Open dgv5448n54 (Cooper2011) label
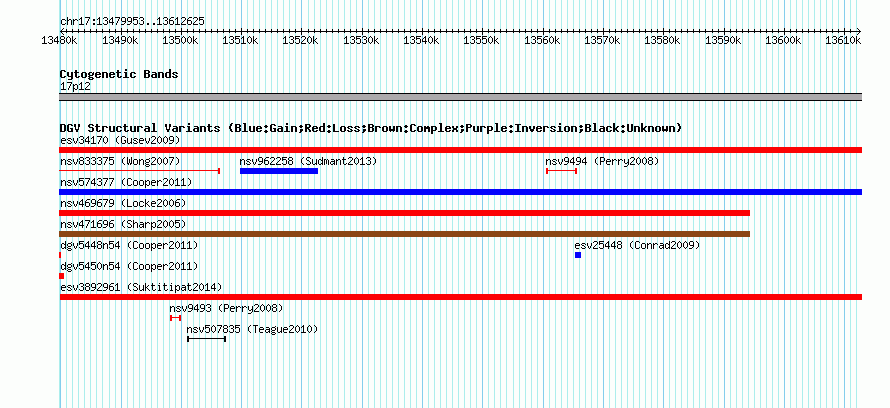The width and height of the screenshot is (890, 408). tap(129, 245)
